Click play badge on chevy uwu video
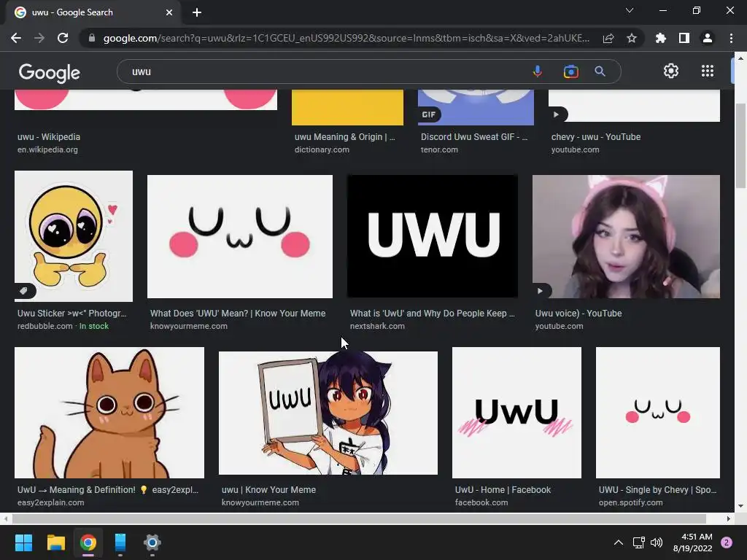Screen dimensions: 747x560 tap(557, 114)
